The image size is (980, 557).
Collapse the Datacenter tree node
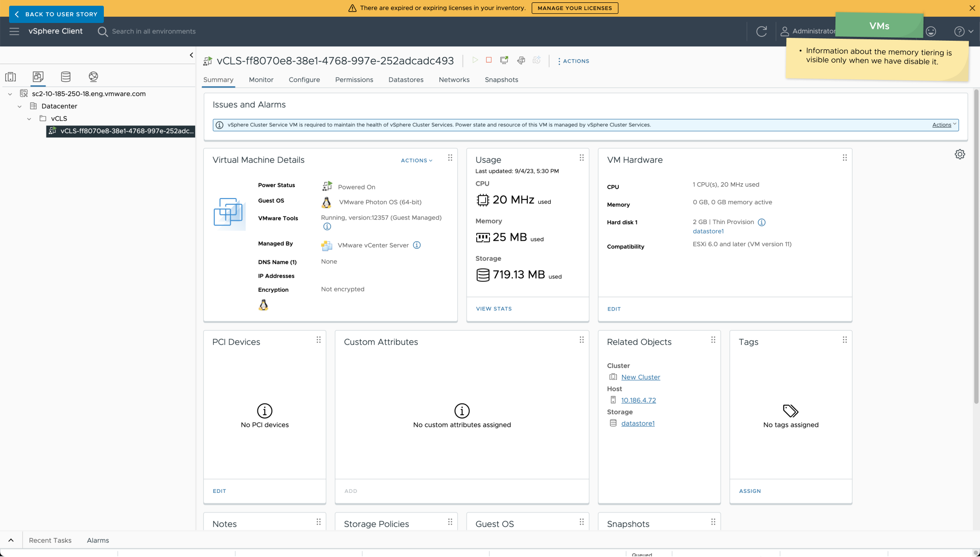20,107
